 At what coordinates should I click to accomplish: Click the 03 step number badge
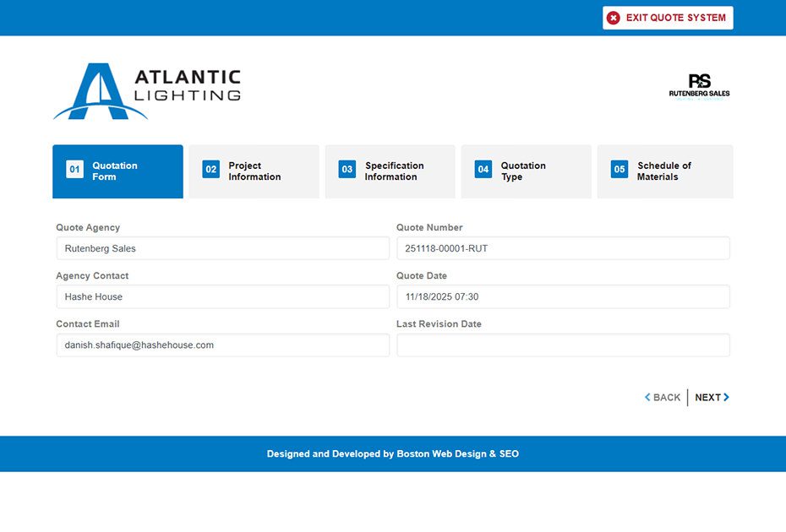(347, 170)
